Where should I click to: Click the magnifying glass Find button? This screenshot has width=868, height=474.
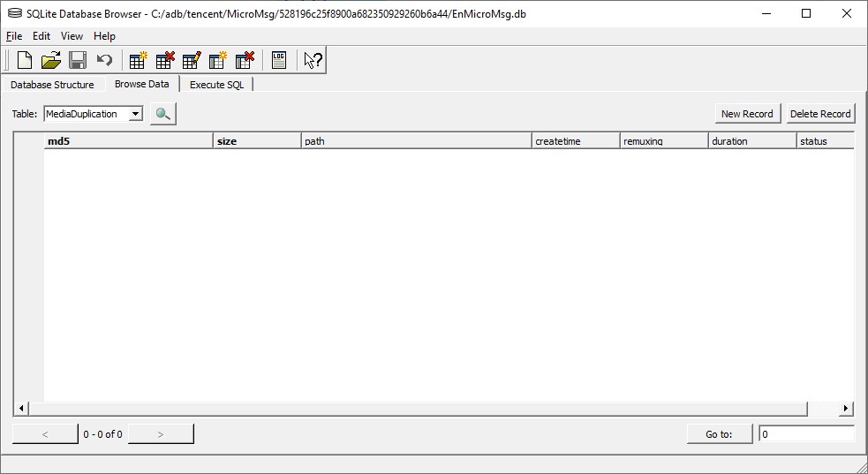pos(162,114)
